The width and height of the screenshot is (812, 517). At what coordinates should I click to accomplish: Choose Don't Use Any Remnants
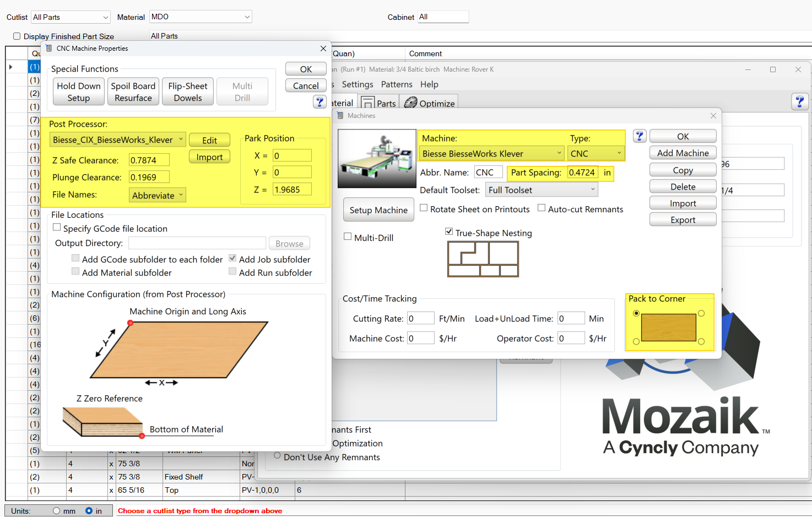click(x=277, y=456)
